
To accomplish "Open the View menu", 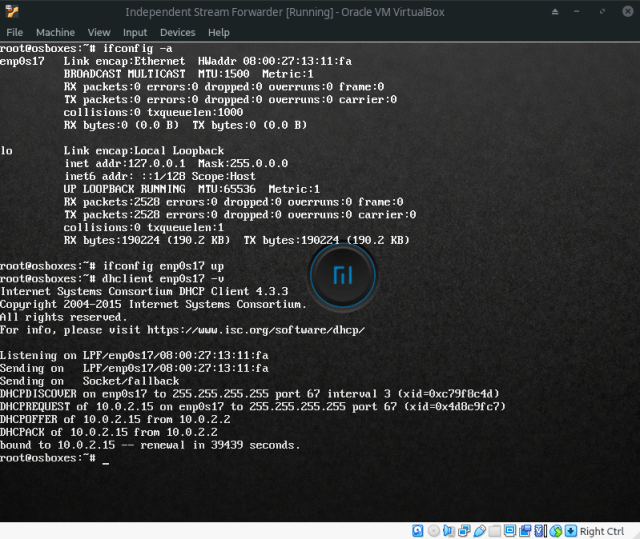I will (99, 32).
